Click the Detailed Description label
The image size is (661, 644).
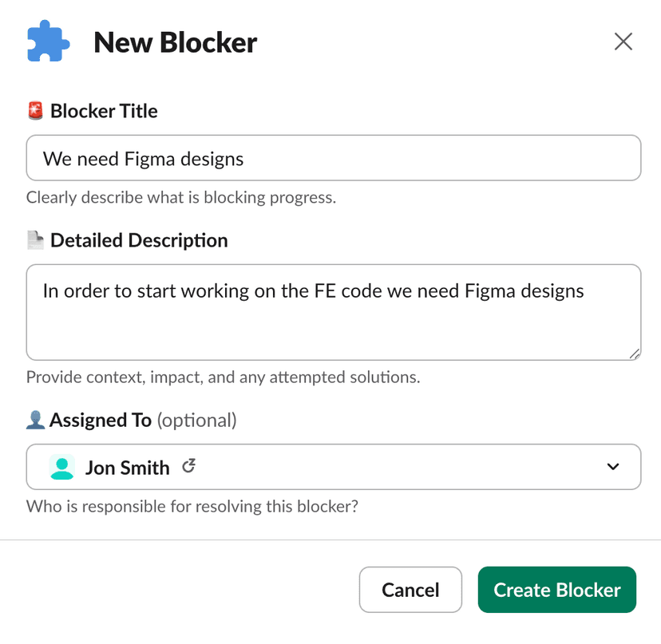(139, 240)
